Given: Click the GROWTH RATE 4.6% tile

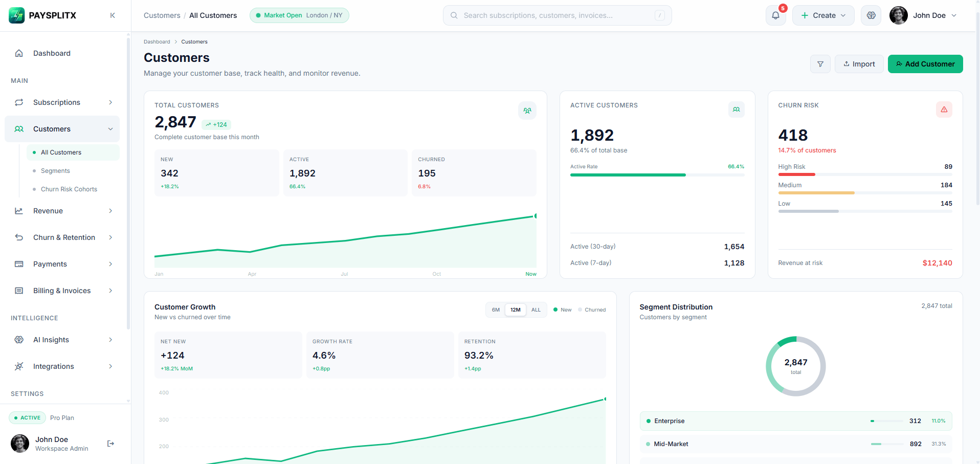Looking at the screenshot, I should [380, 355].
